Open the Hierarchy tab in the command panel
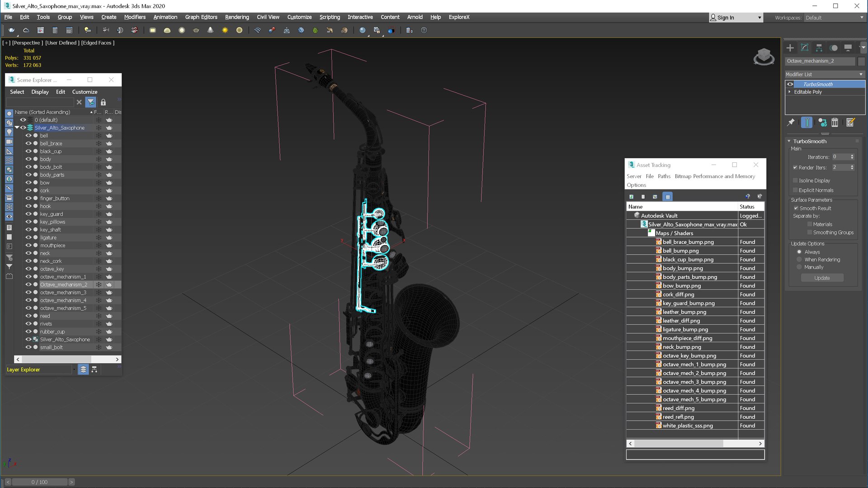Viewport: 868px width, 488px height. coord(819,48)
